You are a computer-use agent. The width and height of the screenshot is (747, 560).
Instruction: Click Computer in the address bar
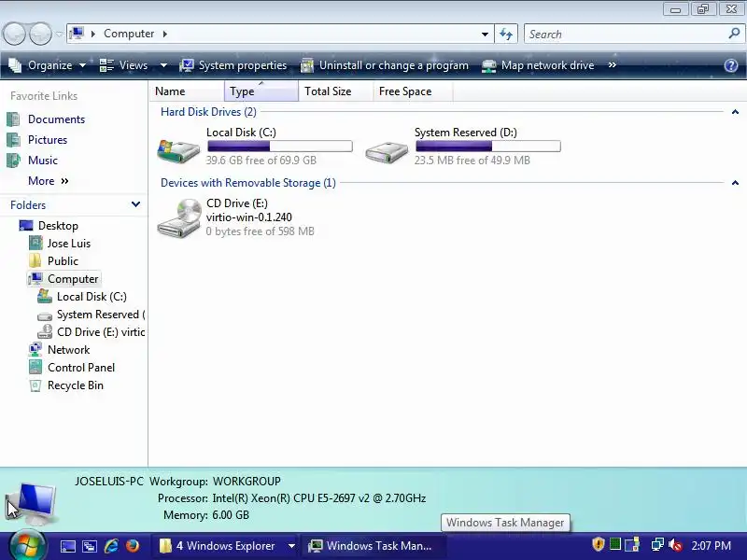pyautogui.click(x=129, y=34)
